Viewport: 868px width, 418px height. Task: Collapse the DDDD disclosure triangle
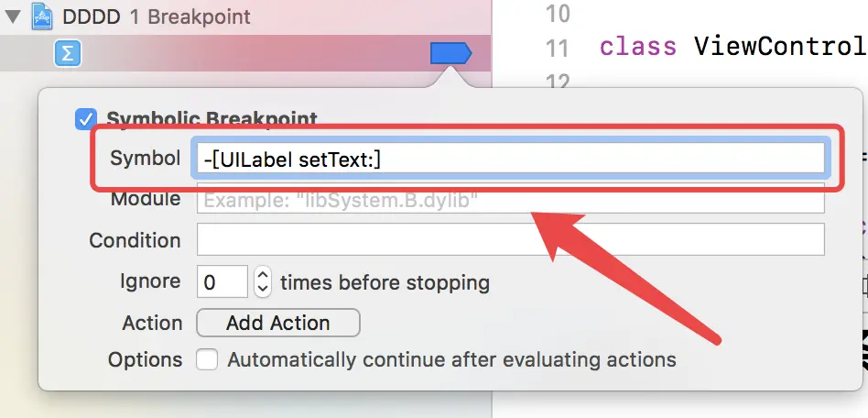coord(14,16)
